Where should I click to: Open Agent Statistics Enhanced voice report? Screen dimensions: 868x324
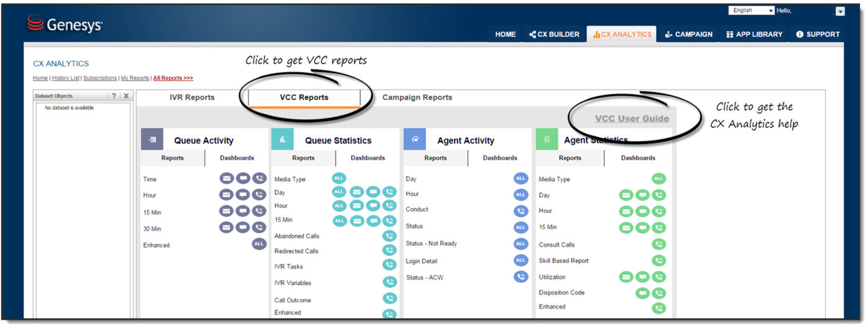coord(658,307)
